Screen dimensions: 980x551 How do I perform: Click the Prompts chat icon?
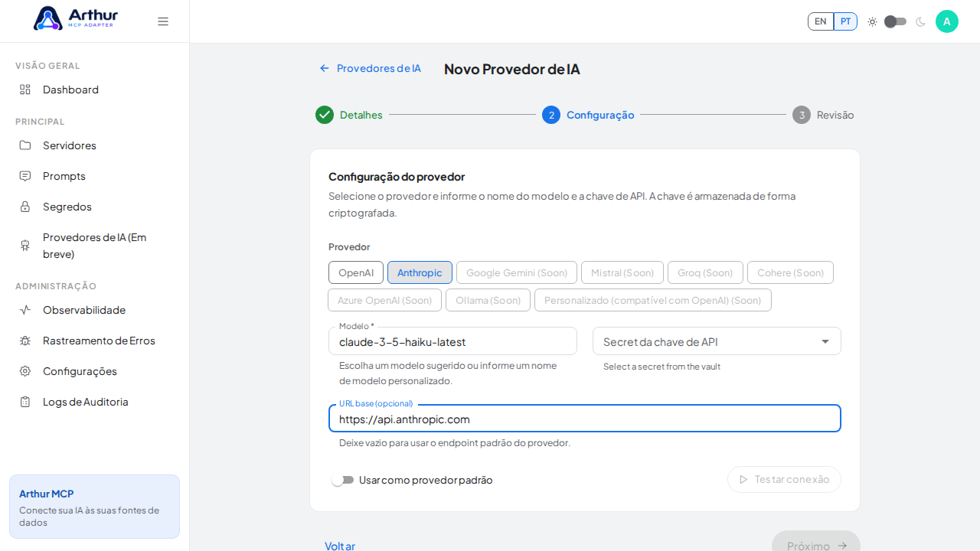point(25,176)
